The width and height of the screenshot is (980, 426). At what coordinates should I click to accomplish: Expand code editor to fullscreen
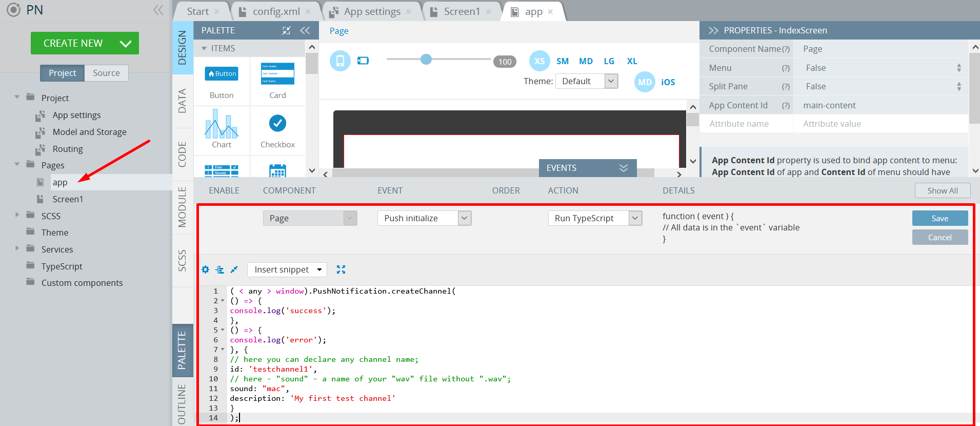(x=341, y=269)
